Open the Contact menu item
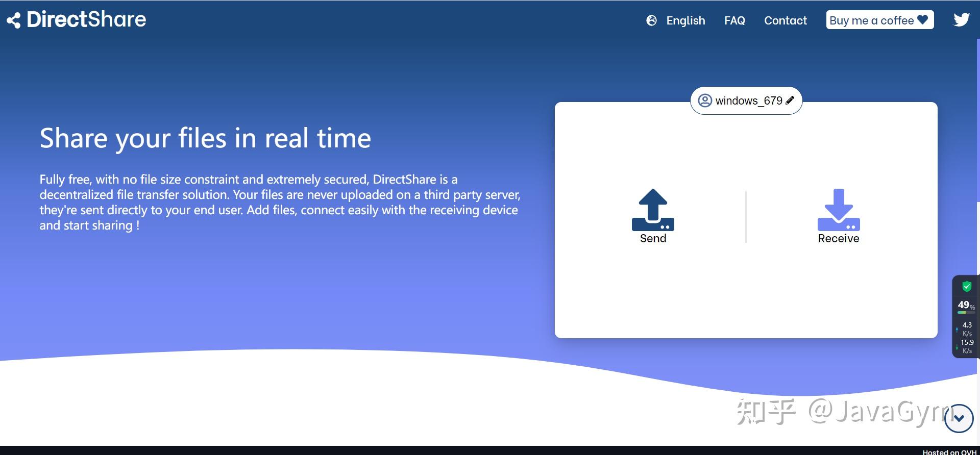 tap(786, 20)
